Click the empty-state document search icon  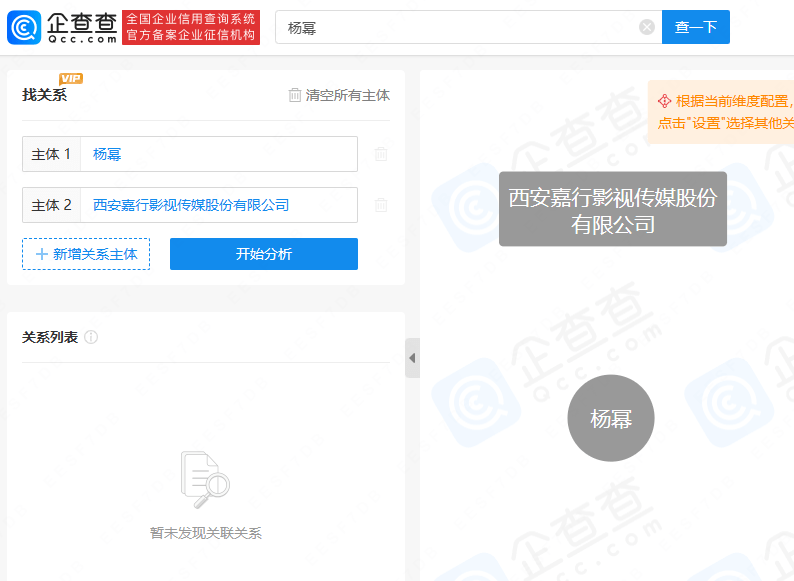point(206,480)
